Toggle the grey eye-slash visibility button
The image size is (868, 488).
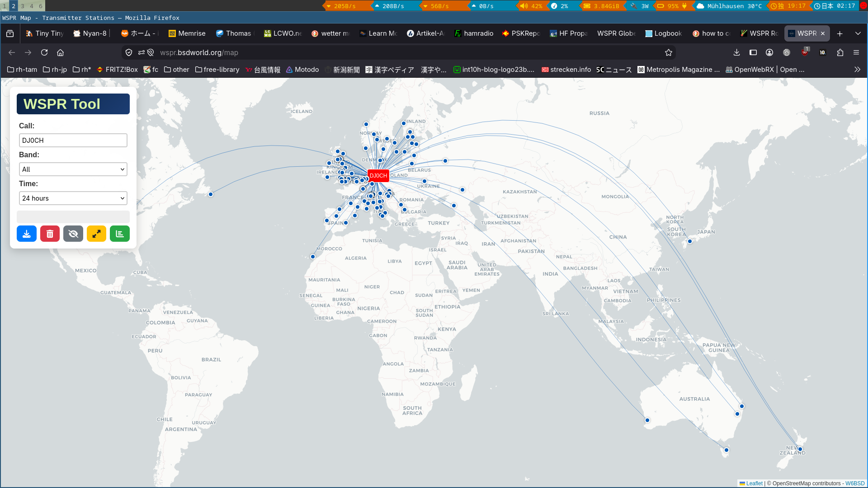(x=73, y=234)
